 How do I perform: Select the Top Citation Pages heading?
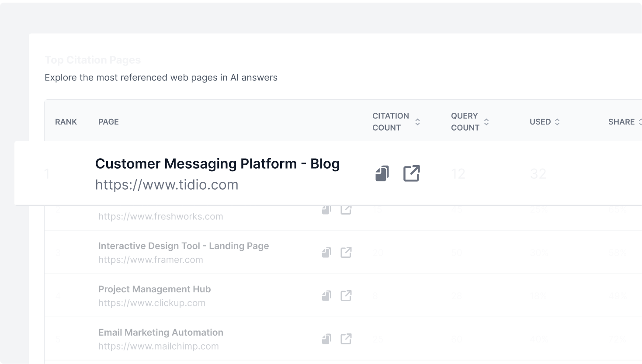pos(93,60)
